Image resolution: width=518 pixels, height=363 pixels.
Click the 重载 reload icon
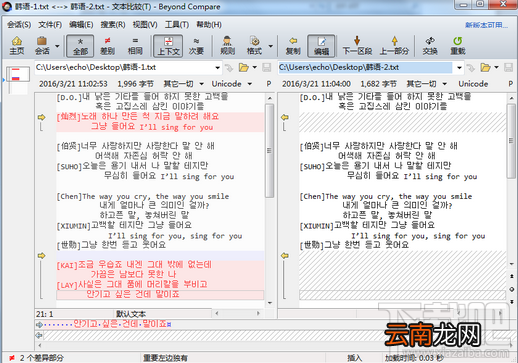click(458, 41)
